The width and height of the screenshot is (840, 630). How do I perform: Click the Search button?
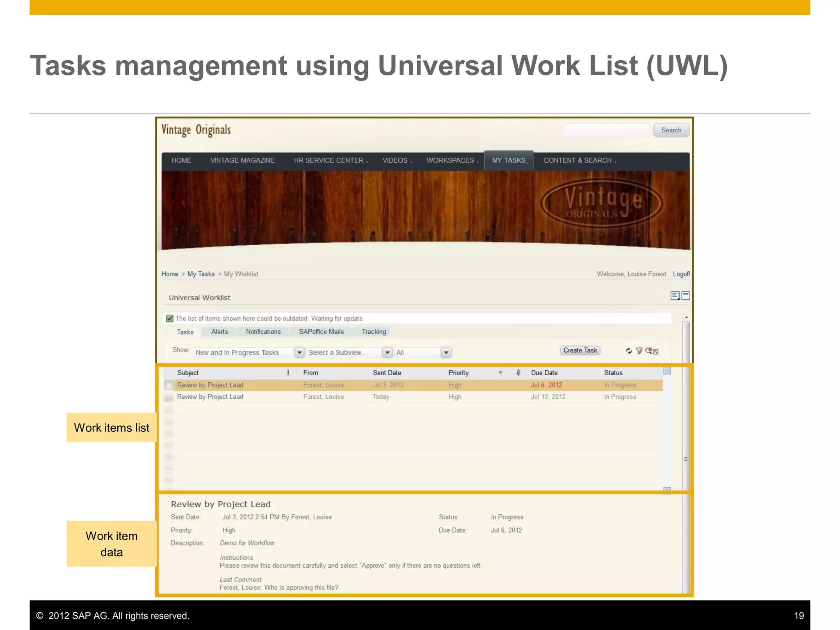pyautogui.click(x=671, y=130)
